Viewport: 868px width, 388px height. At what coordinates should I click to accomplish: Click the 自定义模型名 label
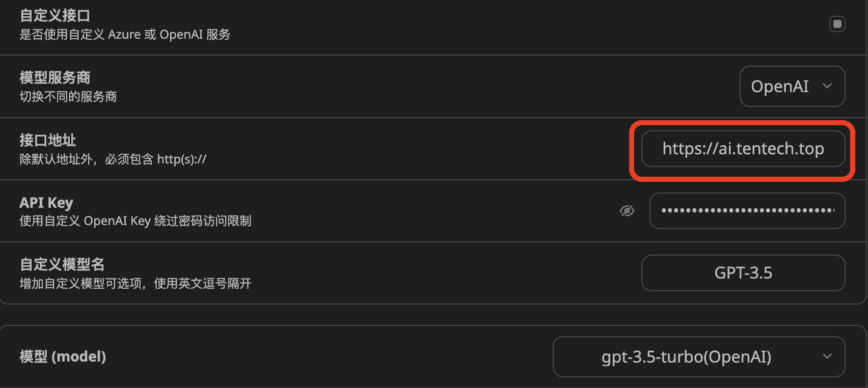62,265
